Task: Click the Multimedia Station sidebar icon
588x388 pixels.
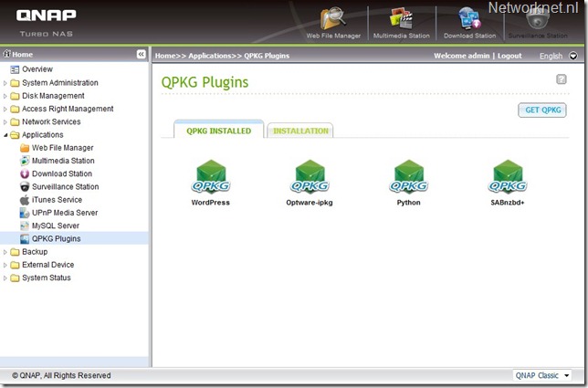Action: point(25,161)
